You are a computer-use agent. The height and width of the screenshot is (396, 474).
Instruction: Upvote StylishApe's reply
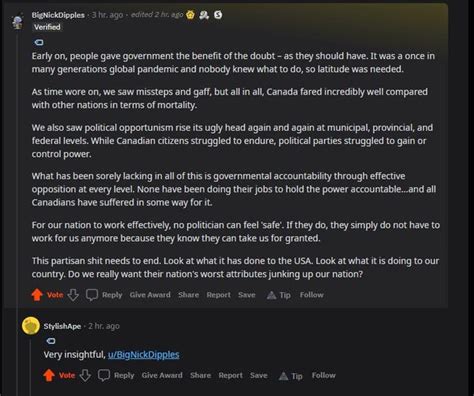(49, 375)
